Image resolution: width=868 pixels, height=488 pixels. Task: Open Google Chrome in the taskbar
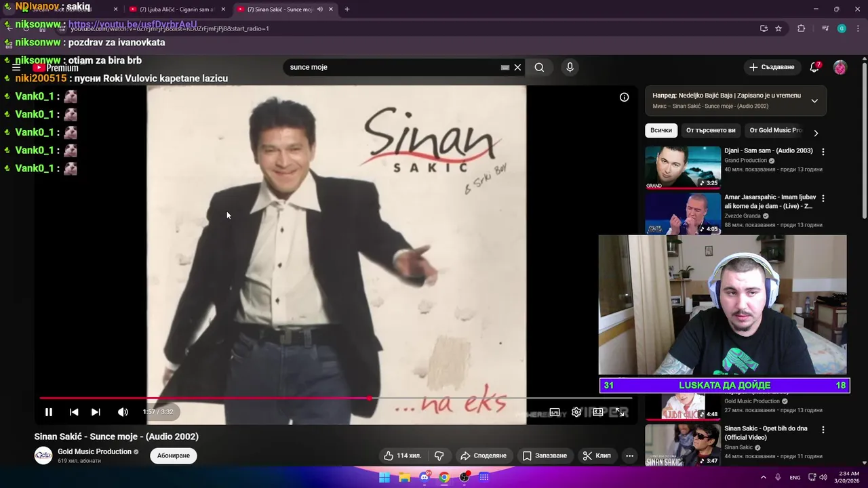pyautogui.click(x=444, y=477)
